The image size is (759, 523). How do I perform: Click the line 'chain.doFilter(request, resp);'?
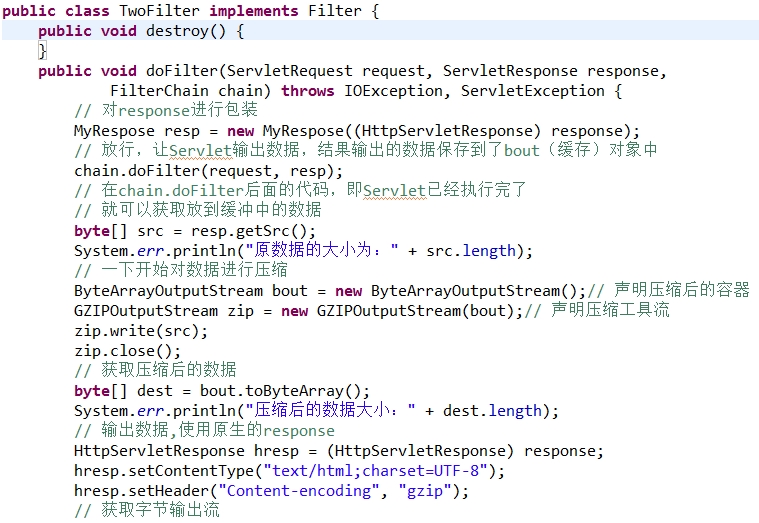pyautogui.click(x=209, y=171)
